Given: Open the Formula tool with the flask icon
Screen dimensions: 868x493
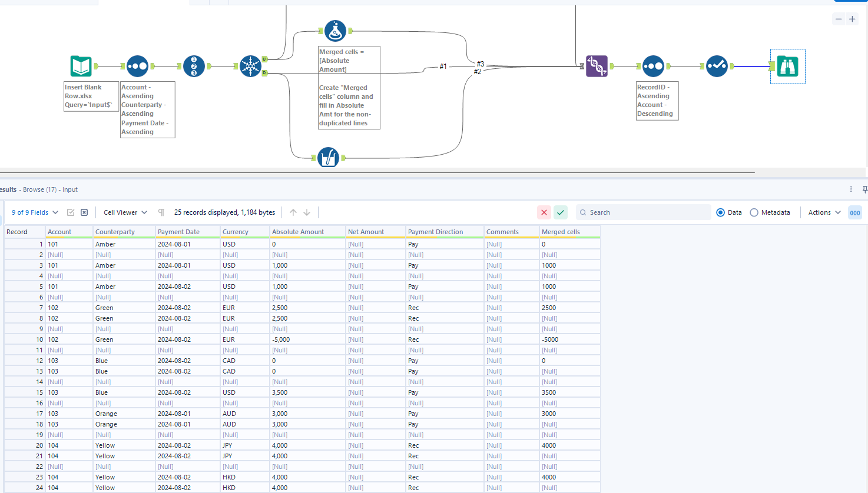Looking at the screenshot, I should pyautogui.click(x=335, y=31).
